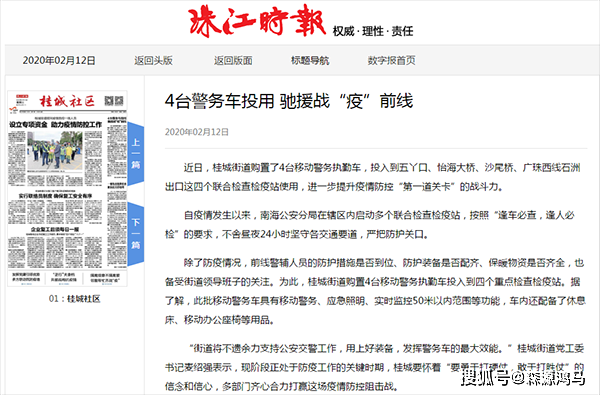
Task: Click 设立专项资金 headline in page thumbnail
Action: click(56, 124)
